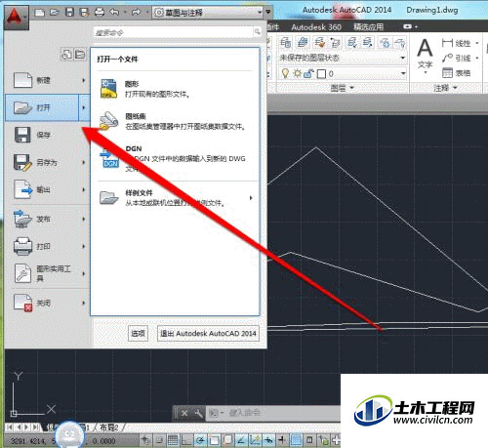
Task: Toggle layer on/off light bulb icon
Action: click(285, 73)
